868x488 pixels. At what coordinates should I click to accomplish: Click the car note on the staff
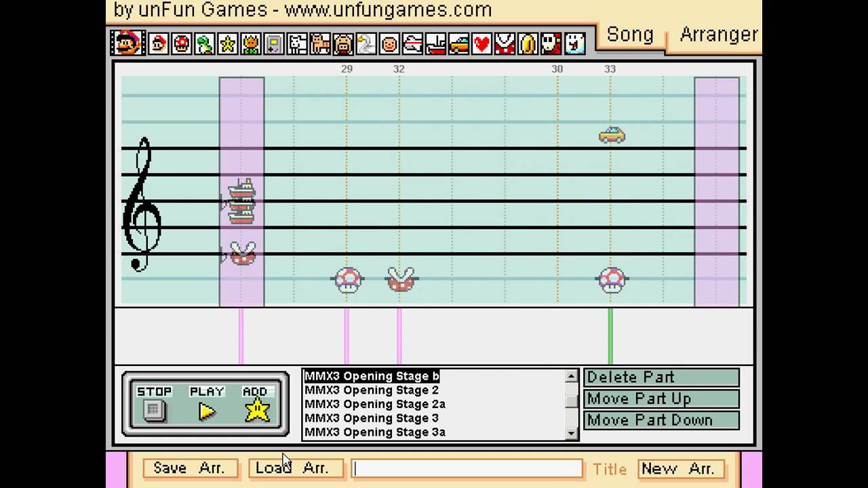pos(612,135)
